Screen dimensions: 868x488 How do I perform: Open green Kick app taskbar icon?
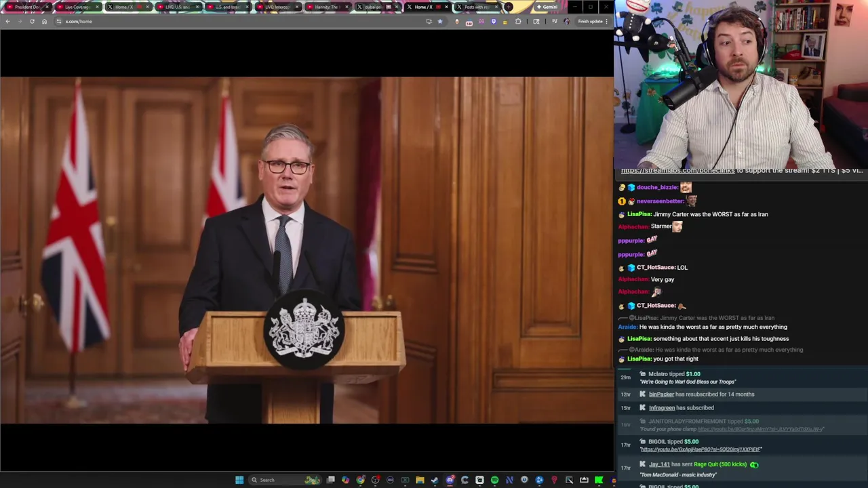(x=598, y=480)
